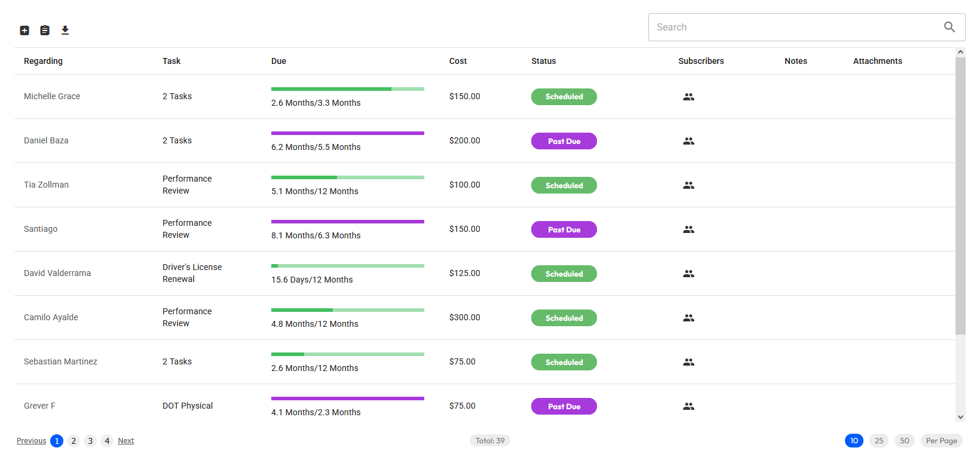Select the Daniel Baza name cell
This screenshot has height=466, width=980.
point(46,140)
